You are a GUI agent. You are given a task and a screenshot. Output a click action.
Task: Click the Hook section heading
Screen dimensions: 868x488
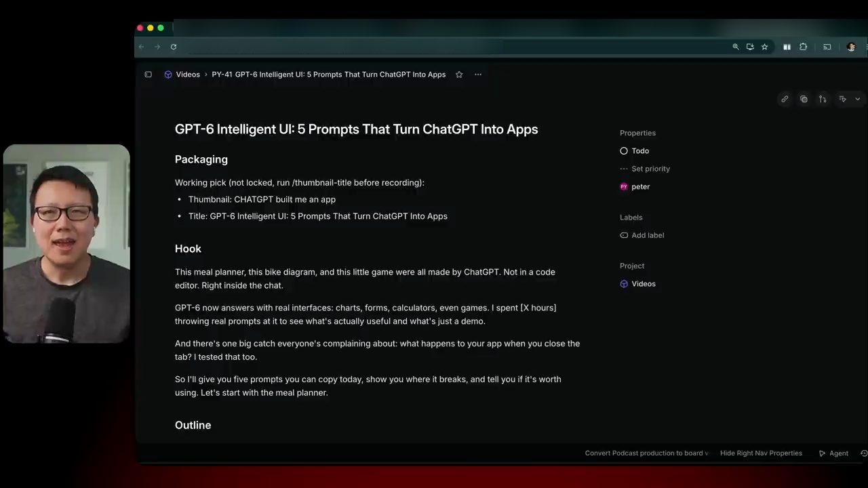(188, 249)
